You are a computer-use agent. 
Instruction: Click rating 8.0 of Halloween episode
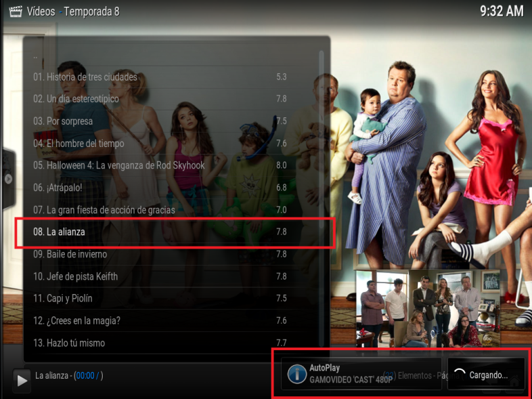pyautogui.click(x=282, y=165)
